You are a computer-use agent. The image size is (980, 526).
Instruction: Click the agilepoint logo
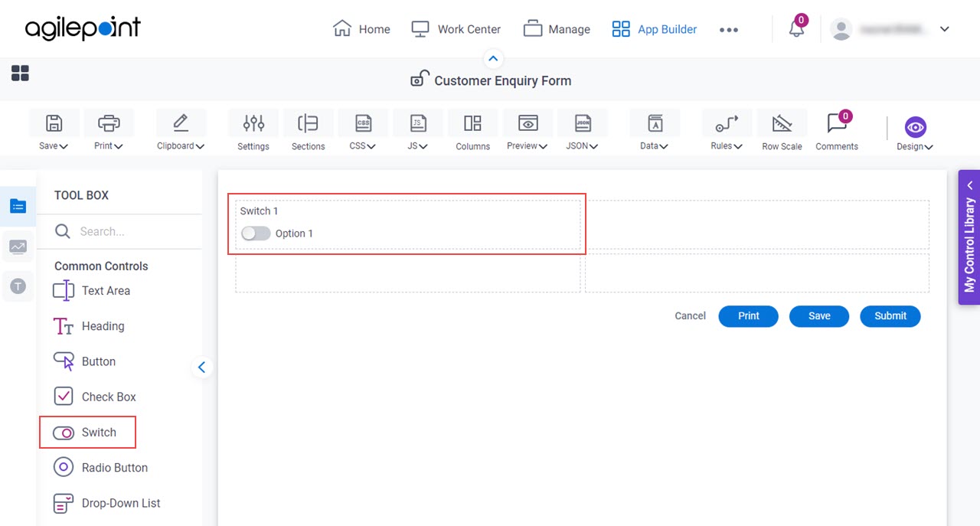83,28
